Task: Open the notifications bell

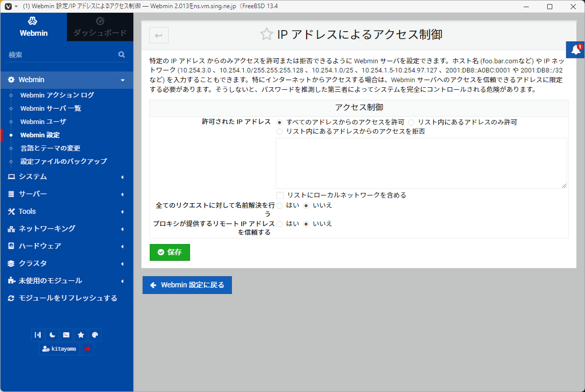Action: coord(576,50)
